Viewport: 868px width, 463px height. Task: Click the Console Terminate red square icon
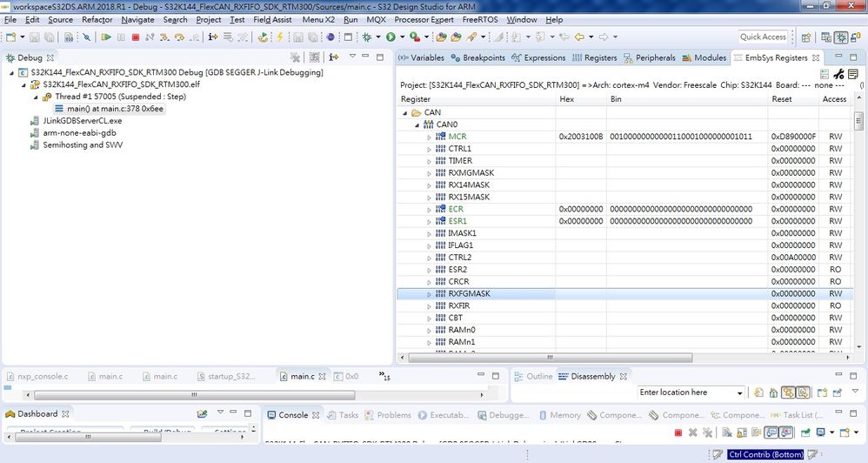pos(678,433)
